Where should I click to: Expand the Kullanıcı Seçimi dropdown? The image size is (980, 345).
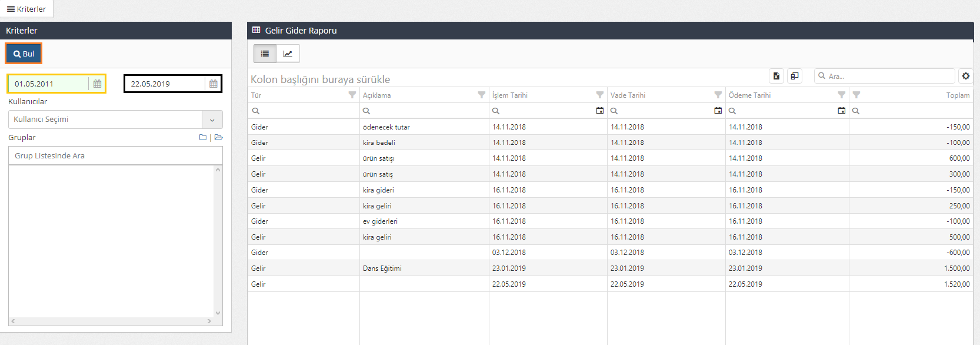click(x=212, y=120)
